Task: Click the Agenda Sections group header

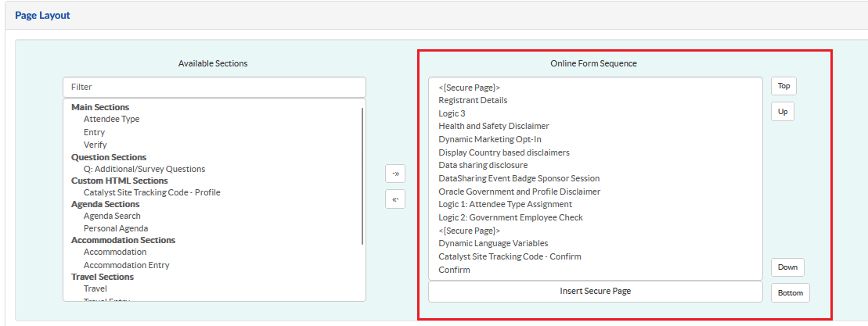Action: click(105, 205)
